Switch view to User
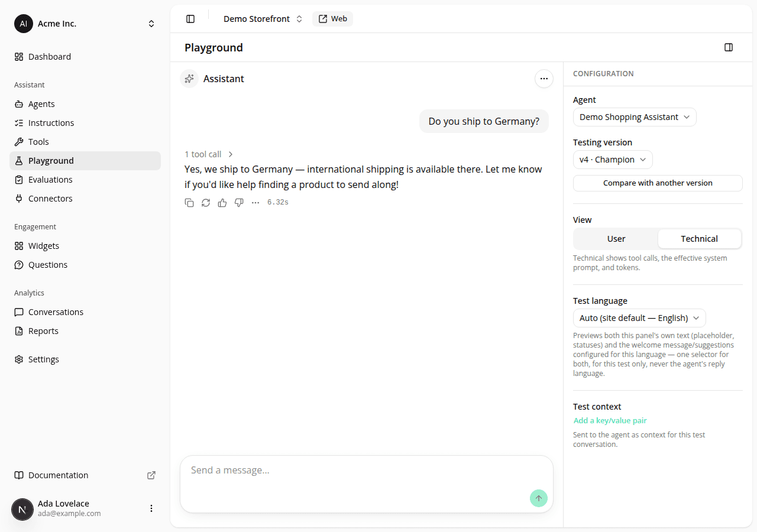The height and width of the screenshot is (532, 757). tap(616, 239)
